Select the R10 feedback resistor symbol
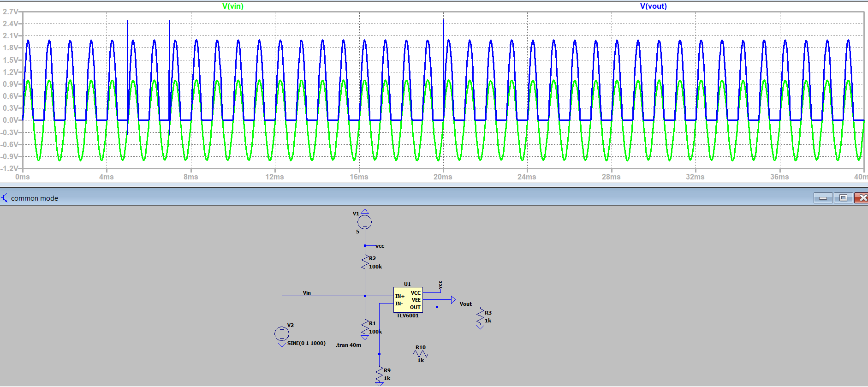868x387 pixels. (421, 354)
